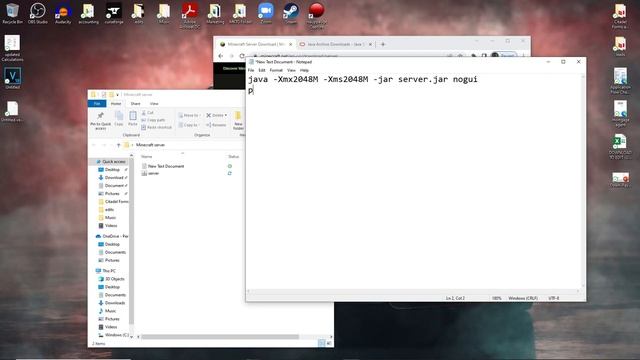Screen dimensions: 640x360
Task: Click New folder in Explorer ribbon
Action: tap(238, 121)
